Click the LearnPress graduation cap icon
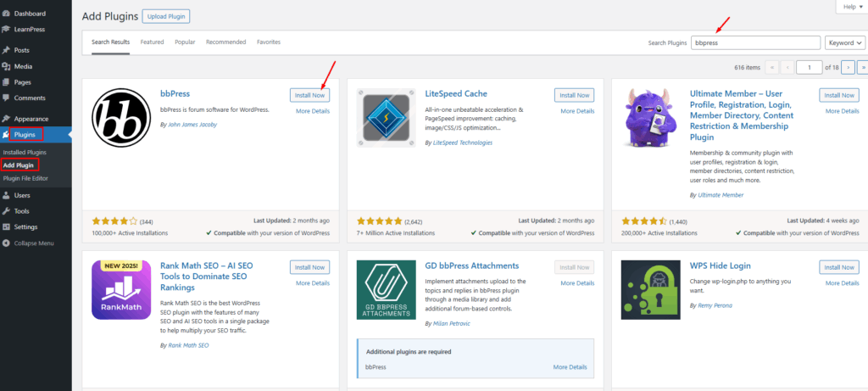This screenshot has width=868, height=391. (6, 30)
